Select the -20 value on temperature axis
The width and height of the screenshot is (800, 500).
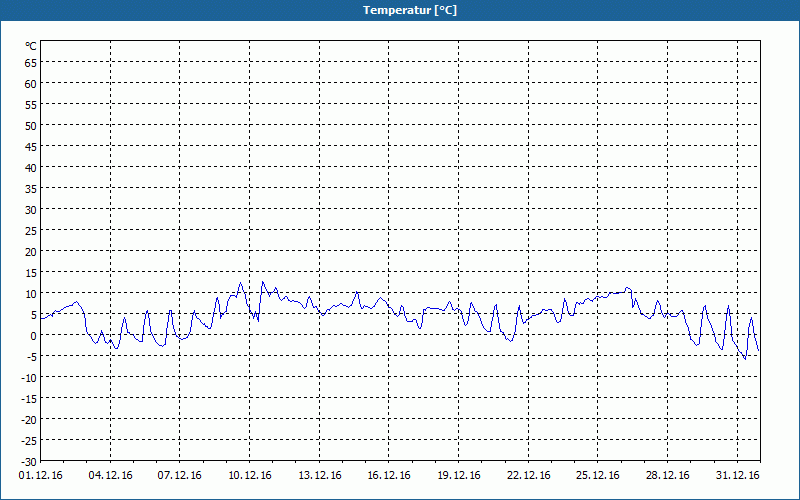click(29, 419)
